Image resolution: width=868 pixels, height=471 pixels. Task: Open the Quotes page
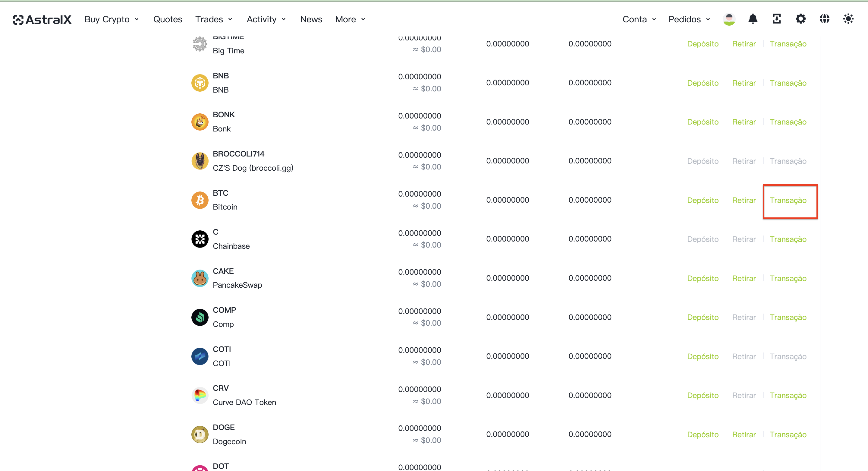(x=168, y=19)
